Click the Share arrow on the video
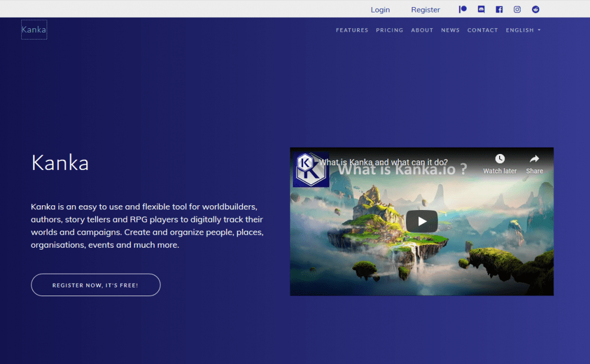This screenshot has height=364, width=590. (x=535, y=159)
